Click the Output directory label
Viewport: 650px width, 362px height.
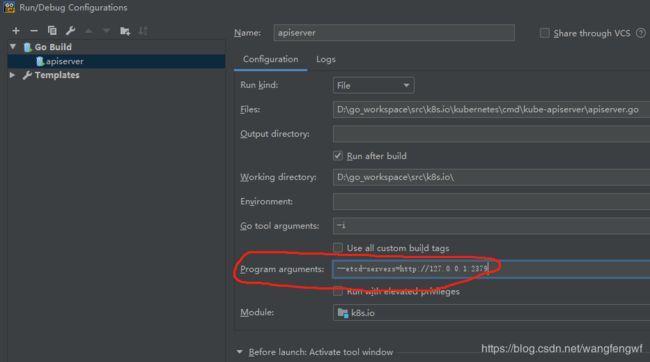click(275, 134)
